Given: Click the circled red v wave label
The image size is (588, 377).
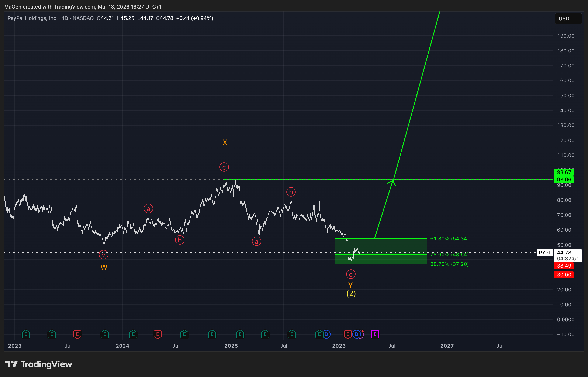Looking at the screenshot, I should [103, 255].
